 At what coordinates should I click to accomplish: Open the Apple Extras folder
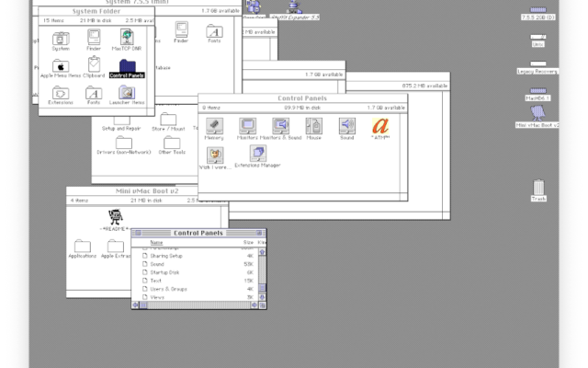116,246
